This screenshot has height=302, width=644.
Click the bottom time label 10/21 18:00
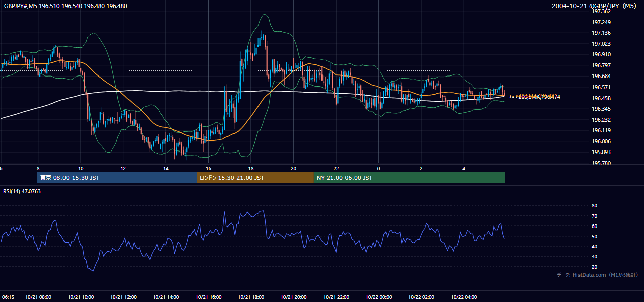[x=251, y=297]
